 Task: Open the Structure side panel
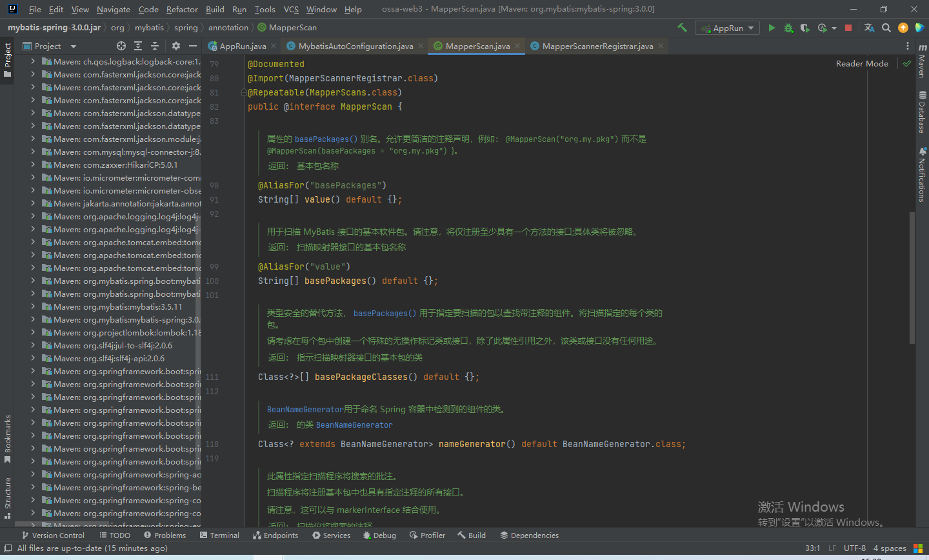tap(8, 497)
